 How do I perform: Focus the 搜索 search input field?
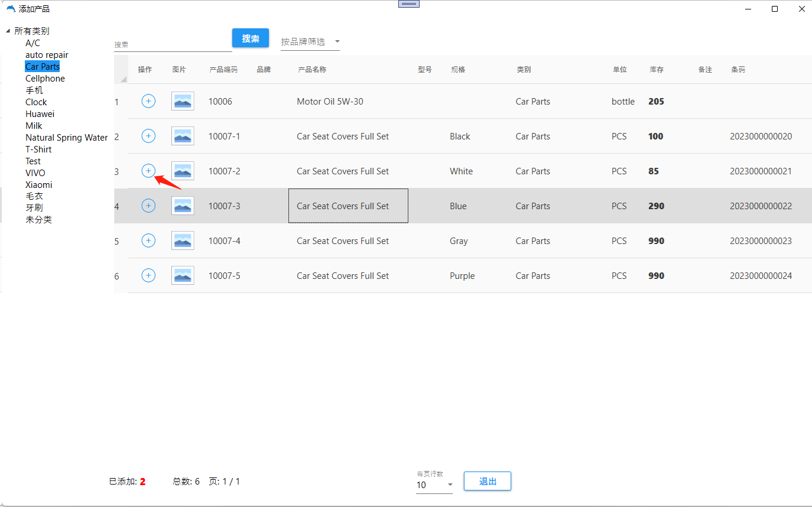[x=172, y=45]
